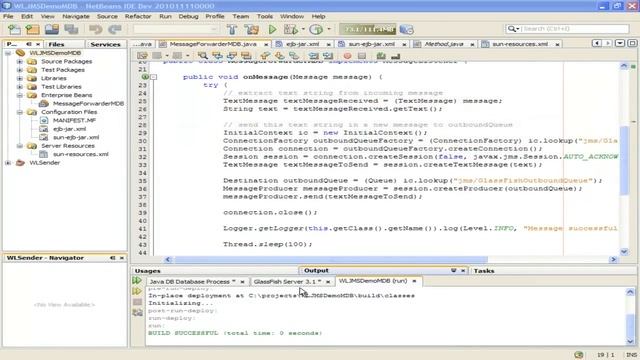
Task: Open the editor documents list dropdown arrow
Action: coord(620,43)
